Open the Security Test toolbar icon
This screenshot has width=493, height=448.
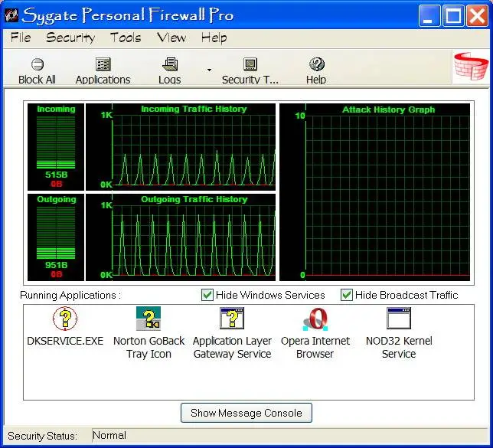(x=250, y=64)
